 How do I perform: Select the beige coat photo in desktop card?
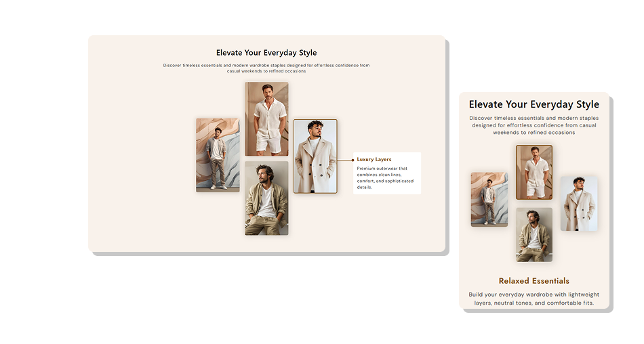coord(315,156)
